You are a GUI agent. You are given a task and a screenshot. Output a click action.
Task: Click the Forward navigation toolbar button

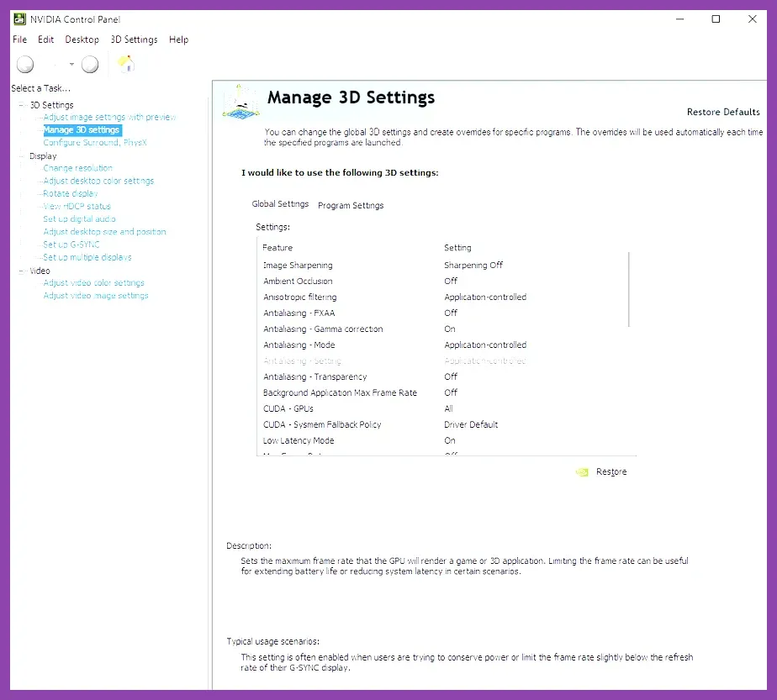90,65
